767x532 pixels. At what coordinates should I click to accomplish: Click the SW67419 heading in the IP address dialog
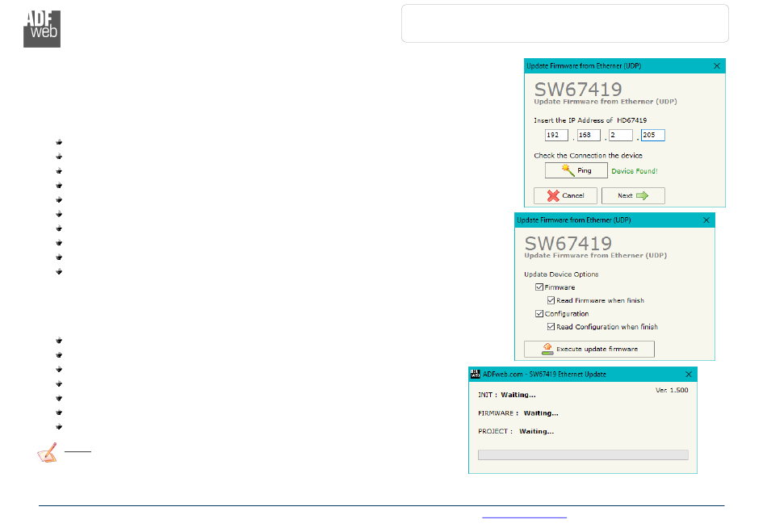point(578,89)
